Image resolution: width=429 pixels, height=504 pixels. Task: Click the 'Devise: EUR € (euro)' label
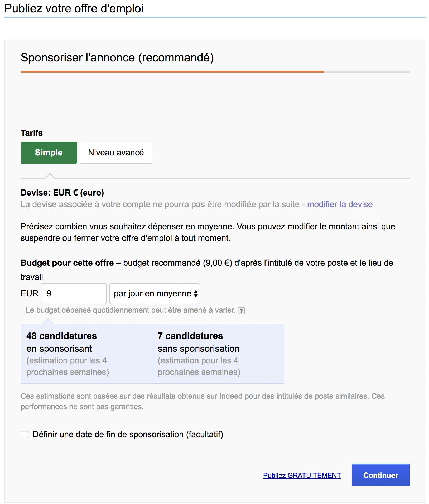[62, 193]
